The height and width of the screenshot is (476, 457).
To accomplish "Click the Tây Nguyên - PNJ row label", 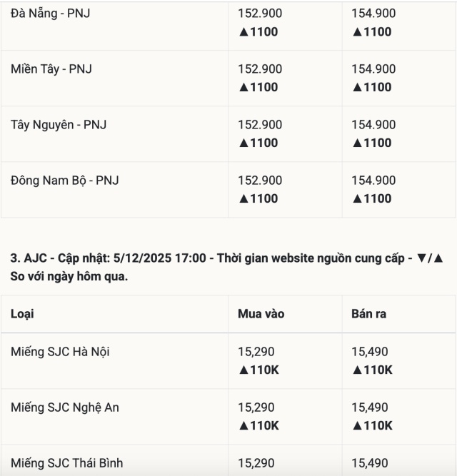I will [59, 125].
